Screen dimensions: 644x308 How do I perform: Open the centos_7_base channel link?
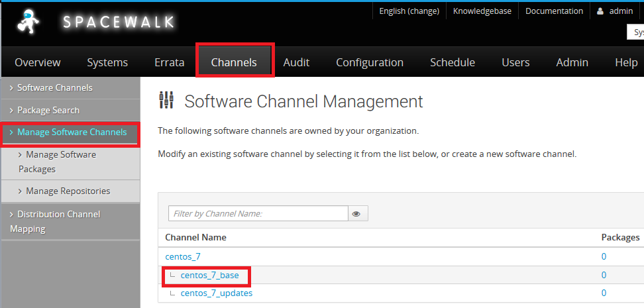209,275
